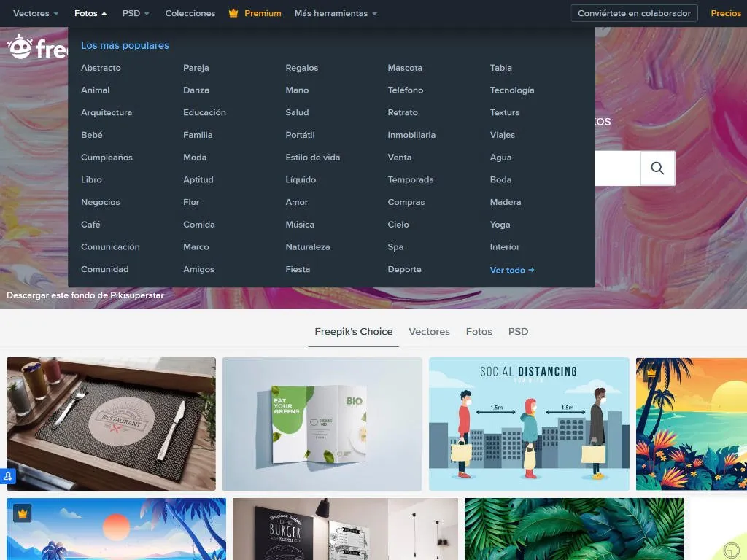Open the Precios page
Screen dimensions: 747x560
726,13
